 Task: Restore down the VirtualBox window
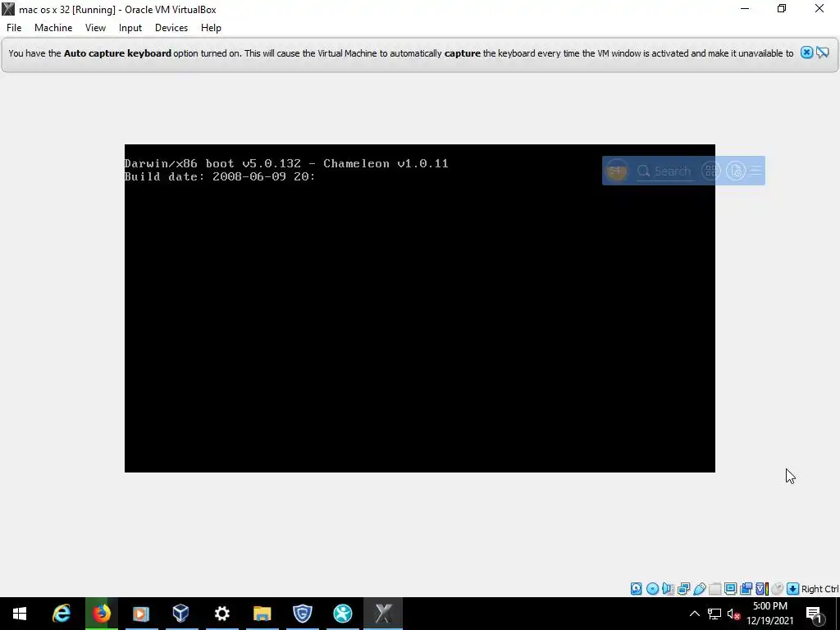(x=782, y=9)
